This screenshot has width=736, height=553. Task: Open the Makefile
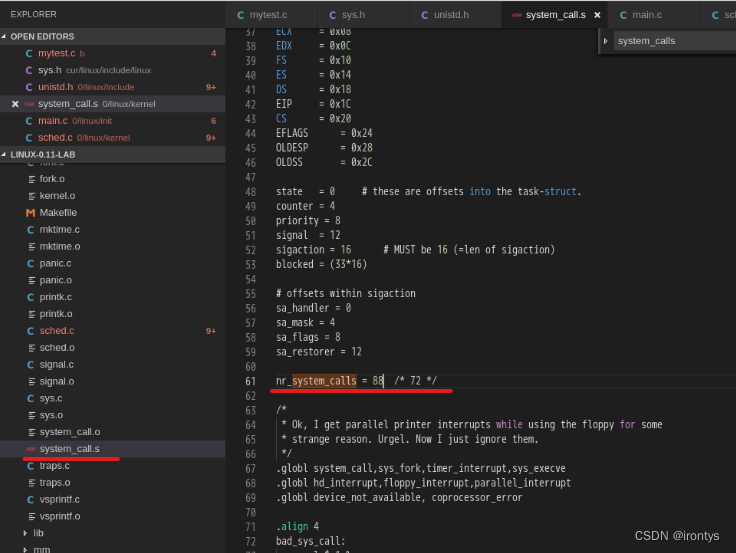click(x=113, y=213)
